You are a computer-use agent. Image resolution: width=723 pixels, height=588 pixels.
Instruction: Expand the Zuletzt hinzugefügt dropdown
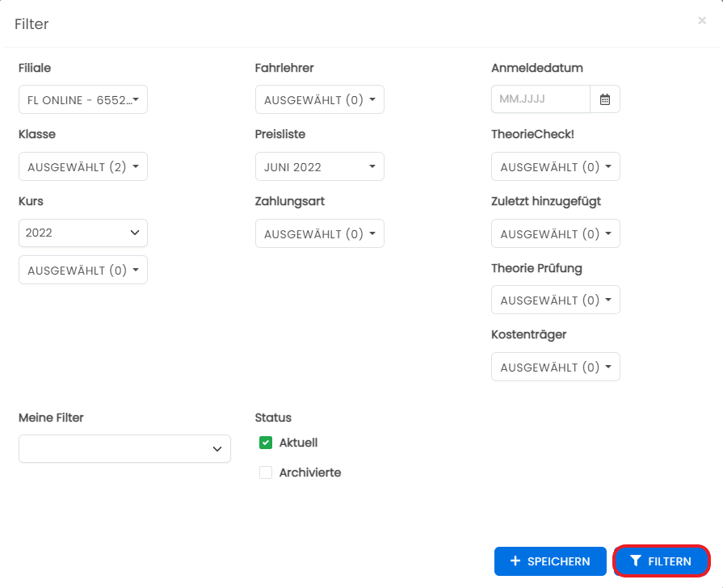point(556,233)
